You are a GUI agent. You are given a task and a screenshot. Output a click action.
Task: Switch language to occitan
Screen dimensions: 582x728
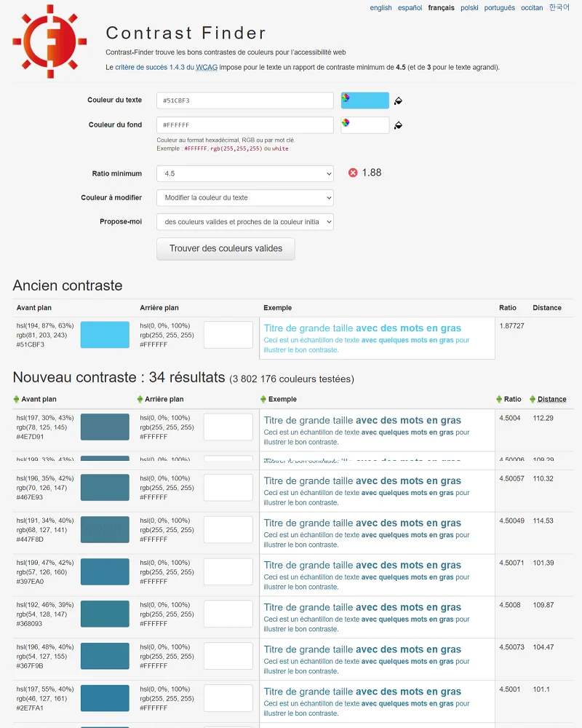(x=531, y=8)
